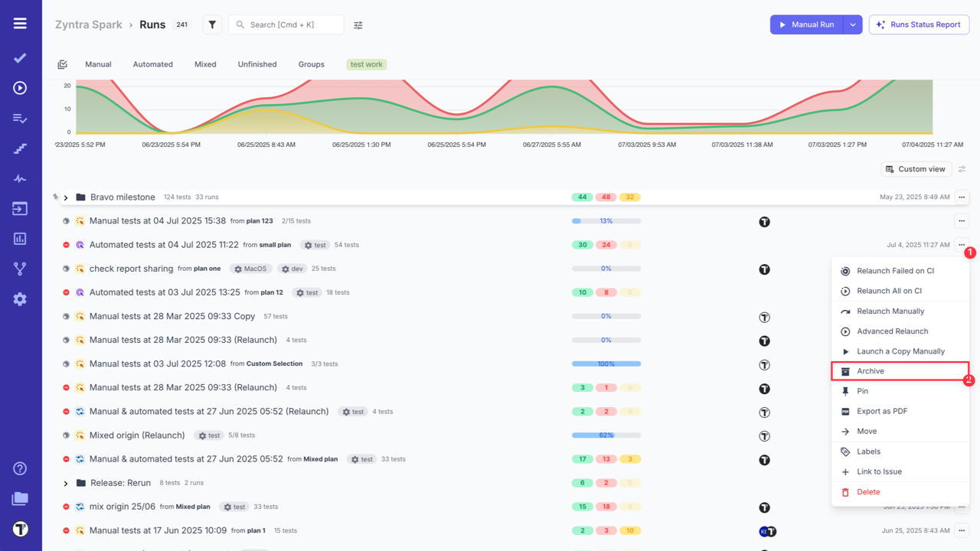The width and height of the screenshot is (980, 551).
Task: Open the filter funnel icon beside Runs
Action: 212,24
